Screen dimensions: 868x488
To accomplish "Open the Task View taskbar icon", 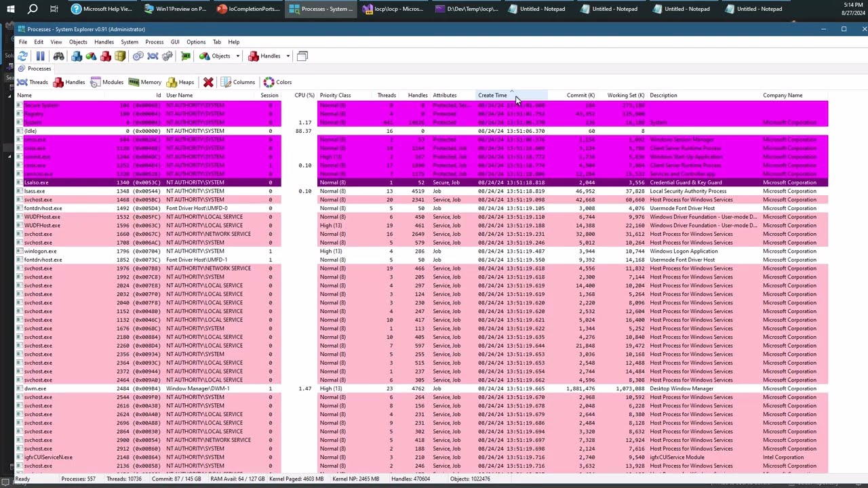I will click(x=54, y=9).
